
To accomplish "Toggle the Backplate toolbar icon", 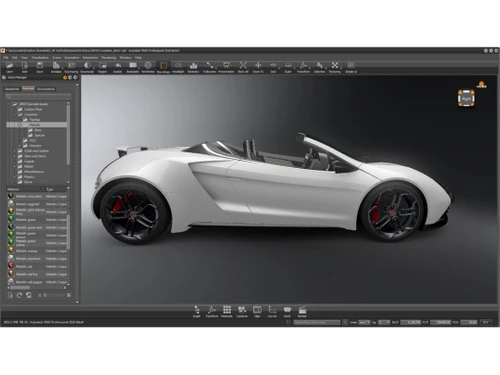I will 133,65.
